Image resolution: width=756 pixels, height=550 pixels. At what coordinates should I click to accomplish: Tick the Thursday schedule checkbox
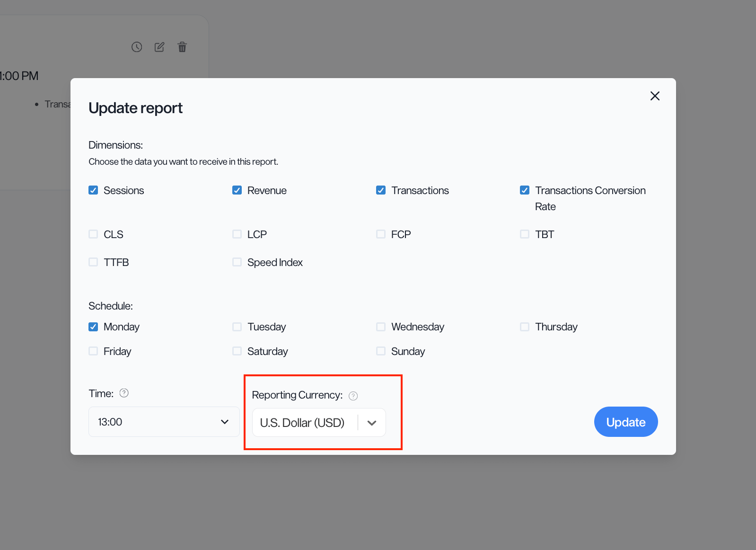click(525, 327)
